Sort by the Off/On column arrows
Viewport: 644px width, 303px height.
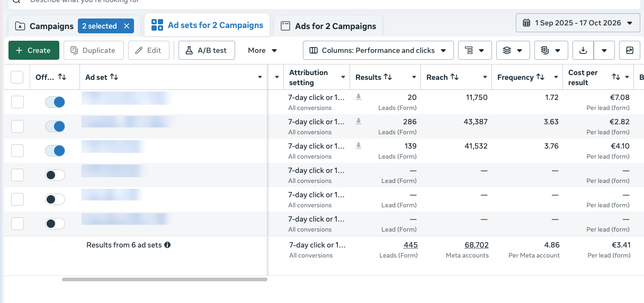point(62,77)
